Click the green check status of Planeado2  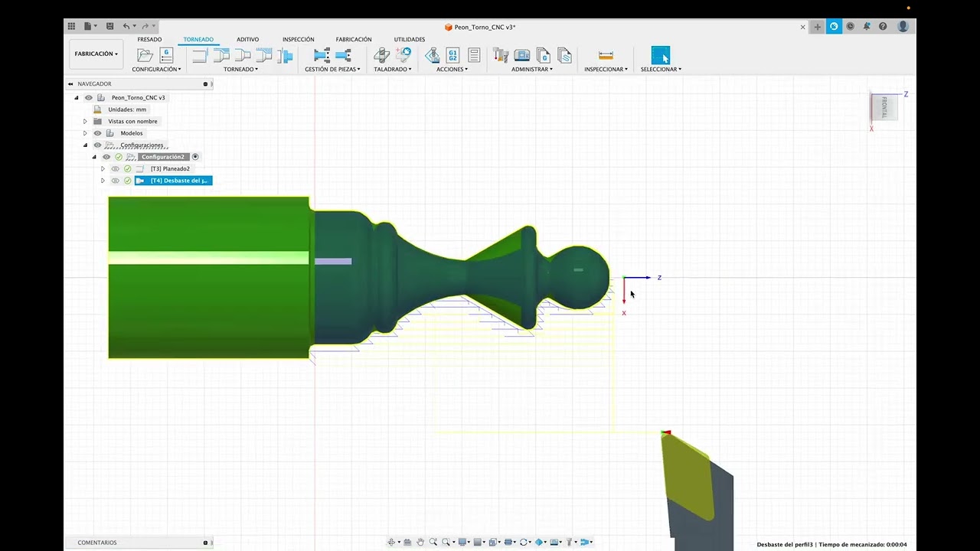pos(128,168)
